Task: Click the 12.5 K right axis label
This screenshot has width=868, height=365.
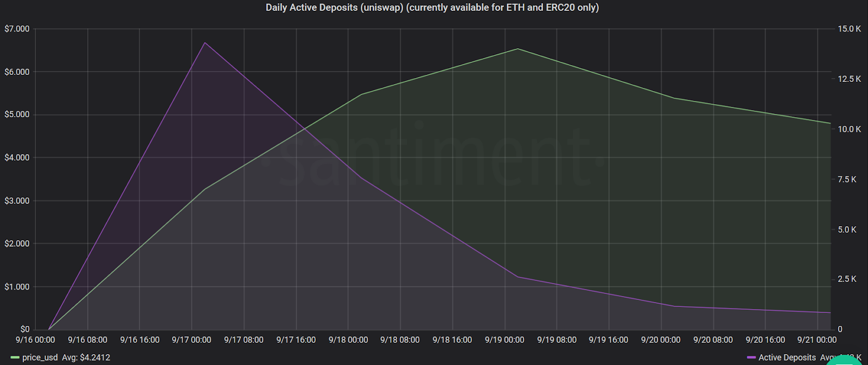Action: coord(849,79)
